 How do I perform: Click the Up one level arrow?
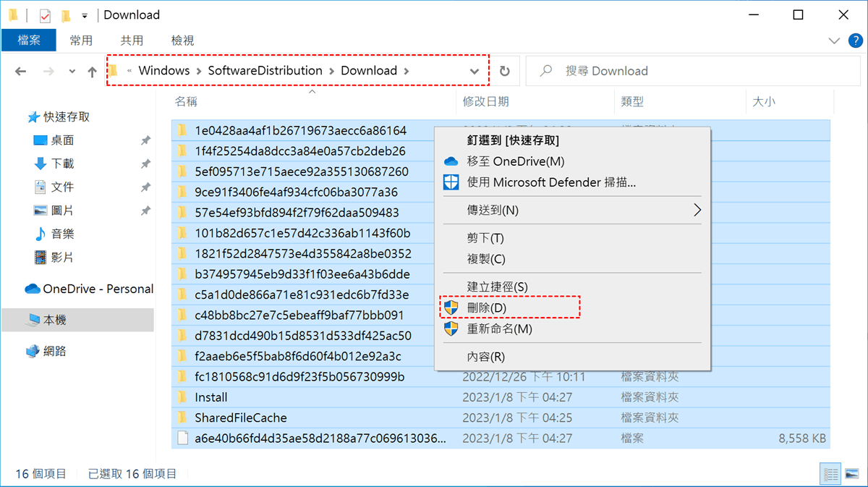(92, 71)
